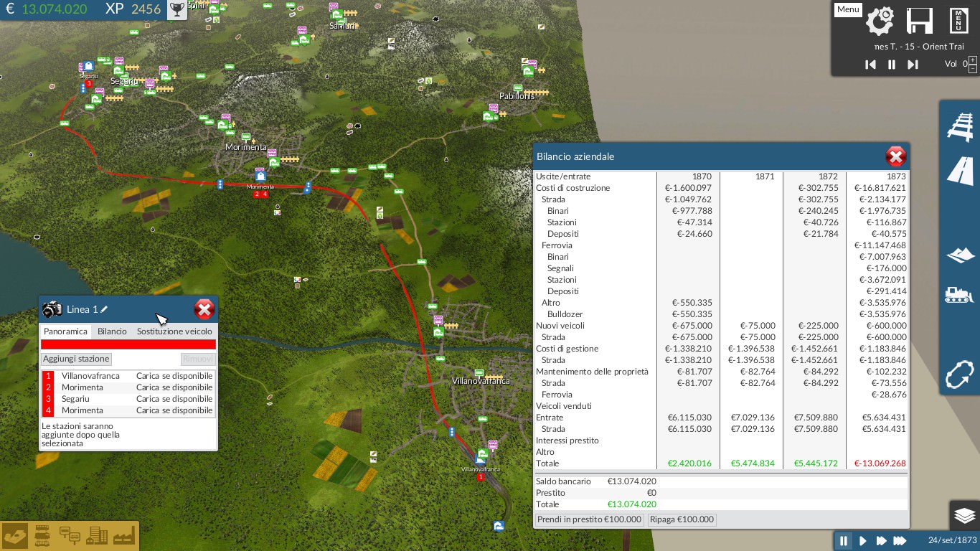Set game speed to fastest triple arrow
Screen dimensions: 980x551
(900, 541)
